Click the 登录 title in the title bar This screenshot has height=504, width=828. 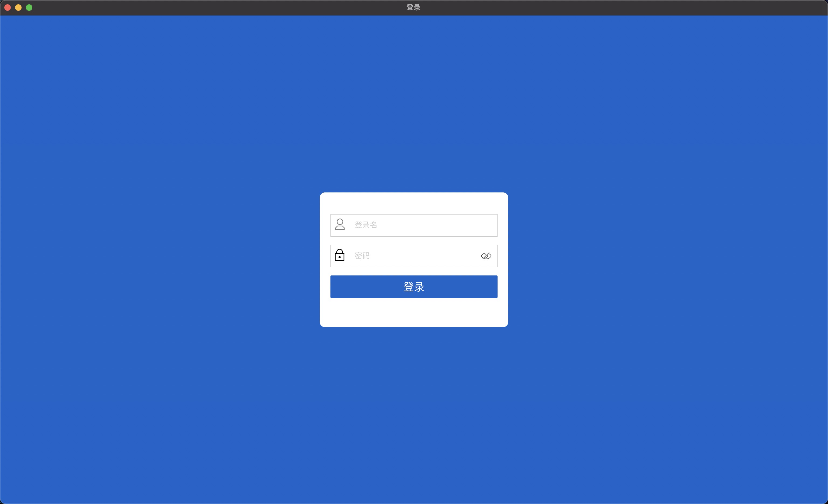(413, 7)
